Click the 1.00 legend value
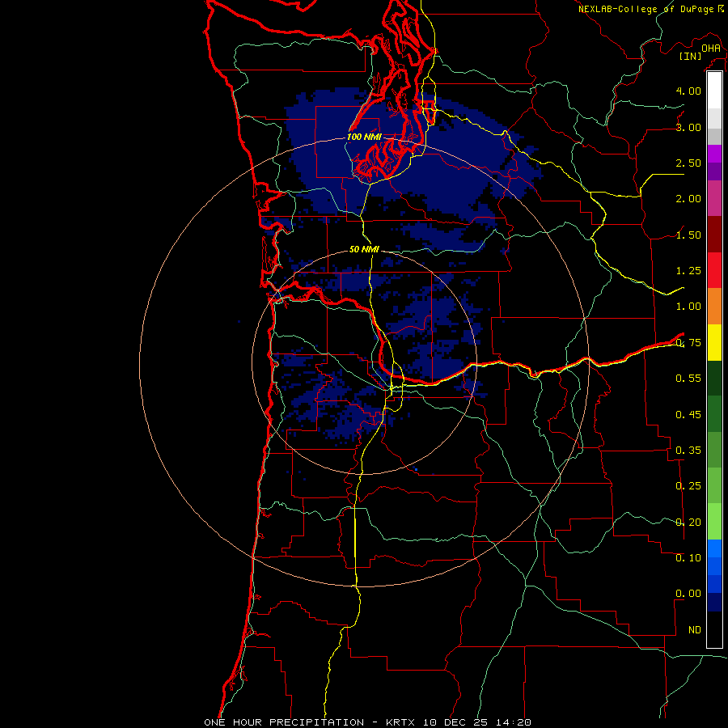Screen dimensions: 728x728 pyautogui.click(x=688, y=307)
